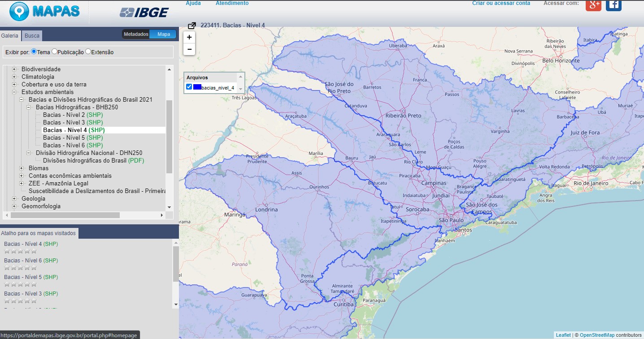
Task: Click Criar ou acessar conta link
Action: click(501, 3)
